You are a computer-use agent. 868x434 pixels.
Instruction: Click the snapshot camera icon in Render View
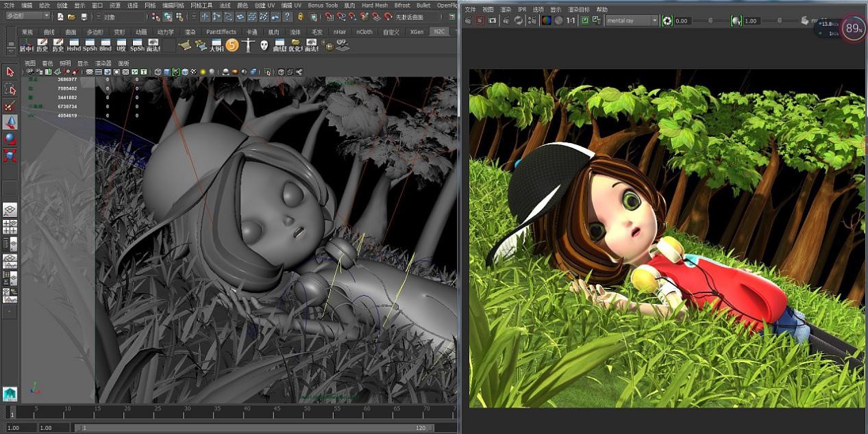coord(492,21)
